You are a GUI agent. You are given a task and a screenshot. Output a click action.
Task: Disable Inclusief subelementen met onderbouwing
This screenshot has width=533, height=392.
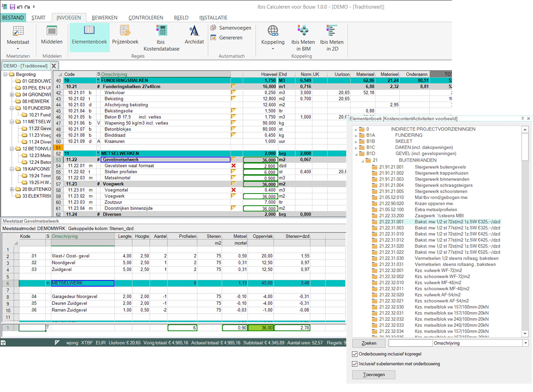pyautogui.click(x=355, y=364)
